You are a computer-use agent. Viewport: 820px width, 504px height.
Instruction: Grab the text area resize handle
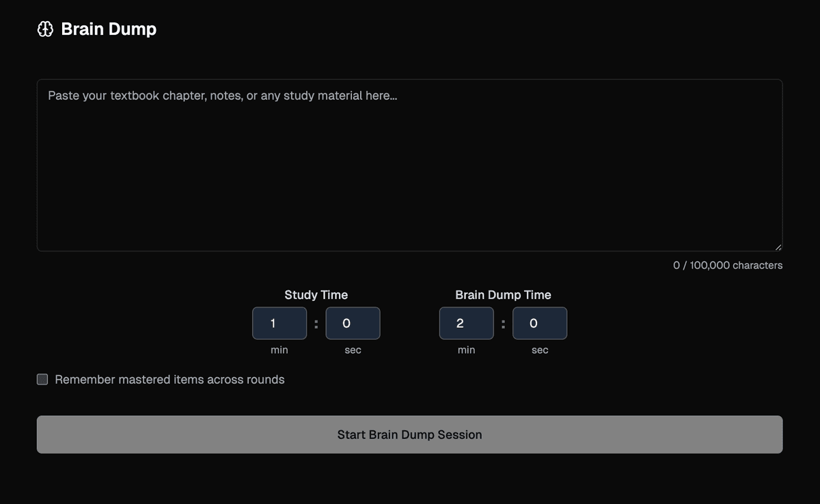(x=778, y=247)
